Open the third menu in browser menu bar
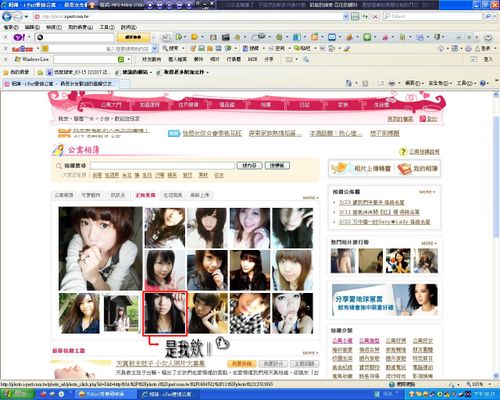Image resolution: width=500 pixels, height=400 pixels. point(54,27)
